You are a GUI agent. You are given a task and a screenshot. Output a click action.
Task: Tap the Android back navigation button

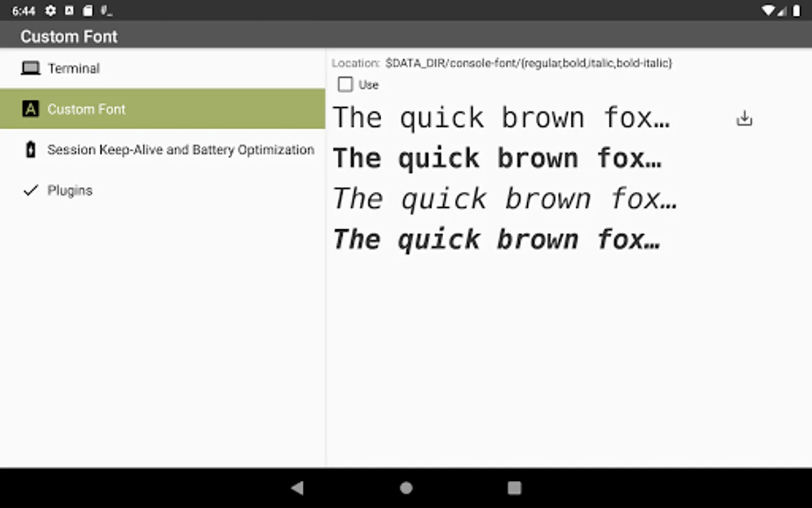click(x=297, y=488)
